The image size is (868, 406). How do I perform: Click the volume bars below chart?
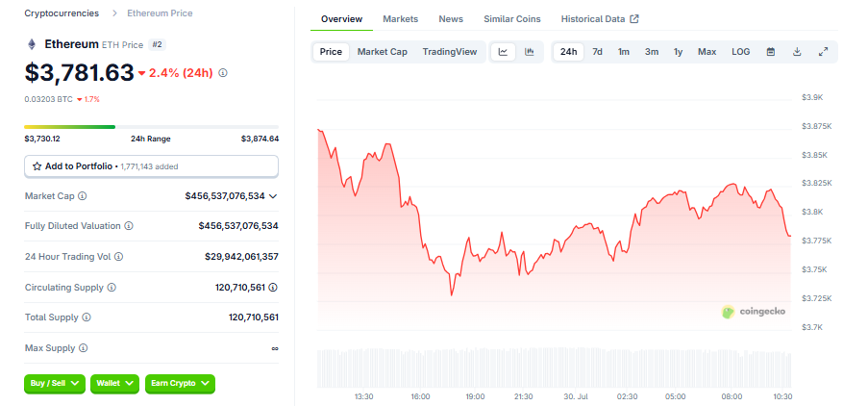pos(554,368)
